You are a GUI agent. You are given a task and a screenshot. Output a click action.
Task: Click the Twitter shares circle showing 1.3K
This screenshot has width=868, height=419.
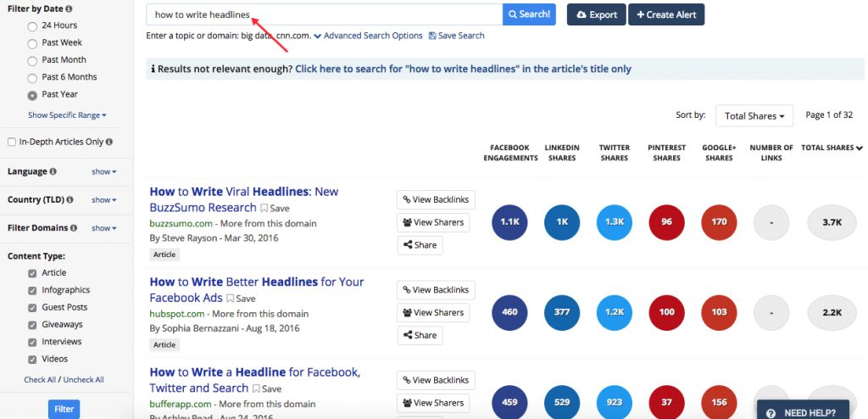pyautogui.click(x=615, y=222)
